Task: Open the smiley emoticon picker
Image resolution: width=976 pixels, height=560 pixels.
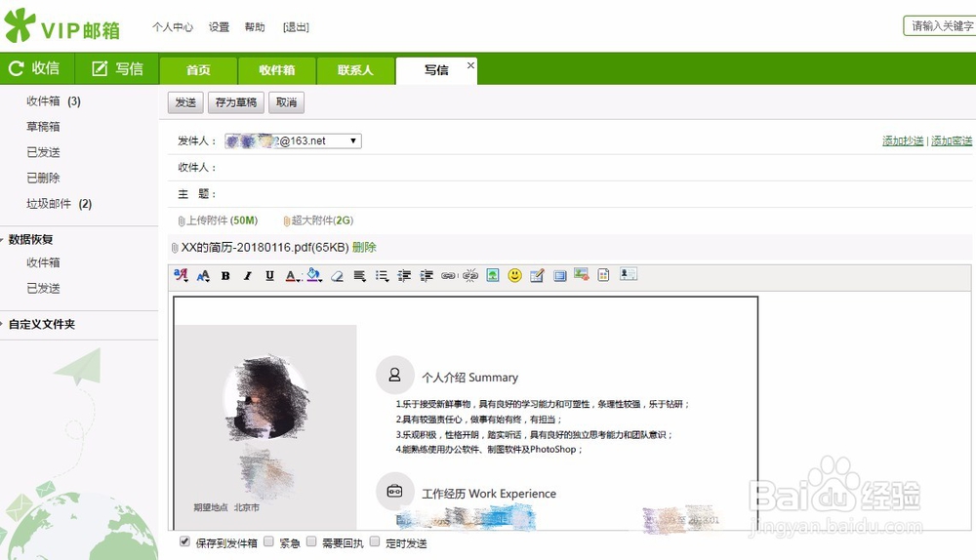Action: tap(514, 275)
